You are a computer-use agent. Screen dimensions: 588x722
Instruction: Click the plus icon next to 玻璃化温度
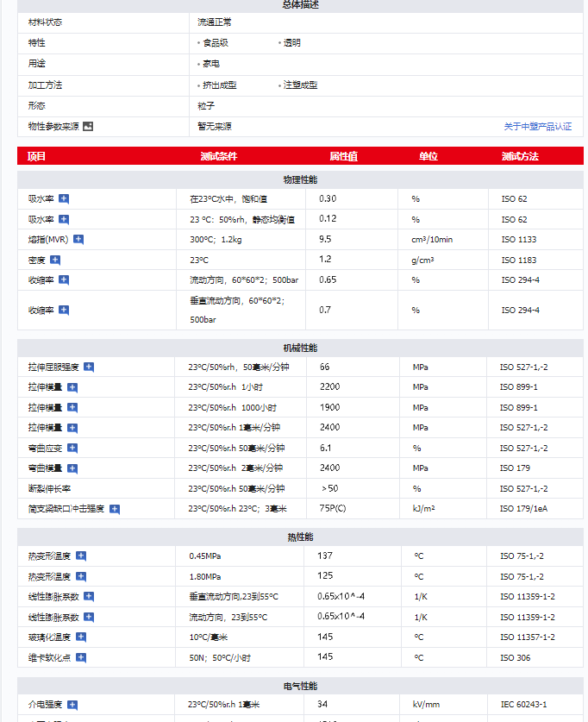81,637
